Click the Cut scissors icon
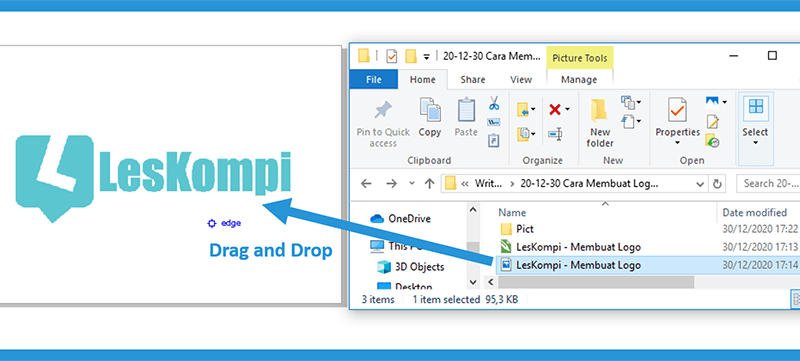 tap(493, 103)
